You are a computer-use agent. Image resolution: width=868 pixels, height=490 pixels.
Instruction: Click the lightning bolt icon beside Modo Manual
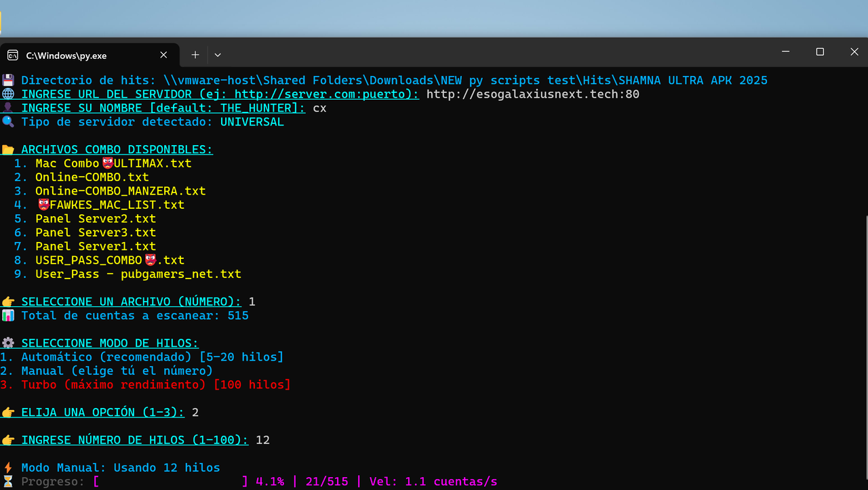tap(7, 468)
